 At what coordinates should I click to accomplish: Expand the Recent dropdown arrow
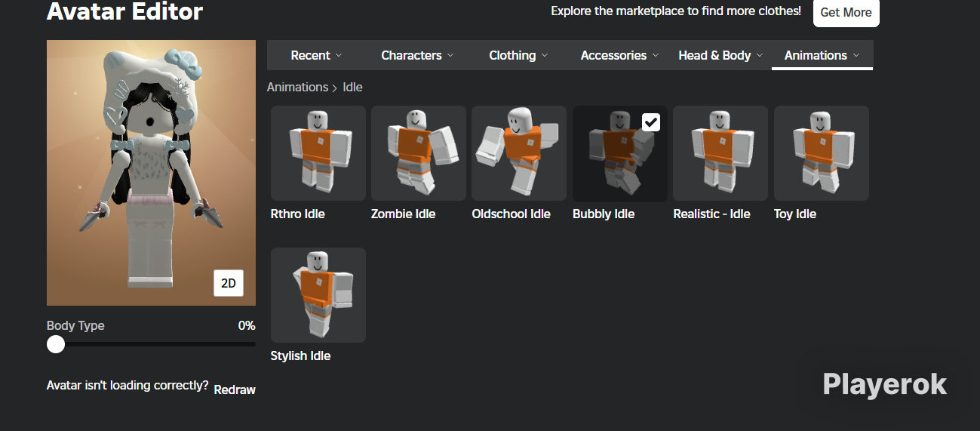(339, 55)
